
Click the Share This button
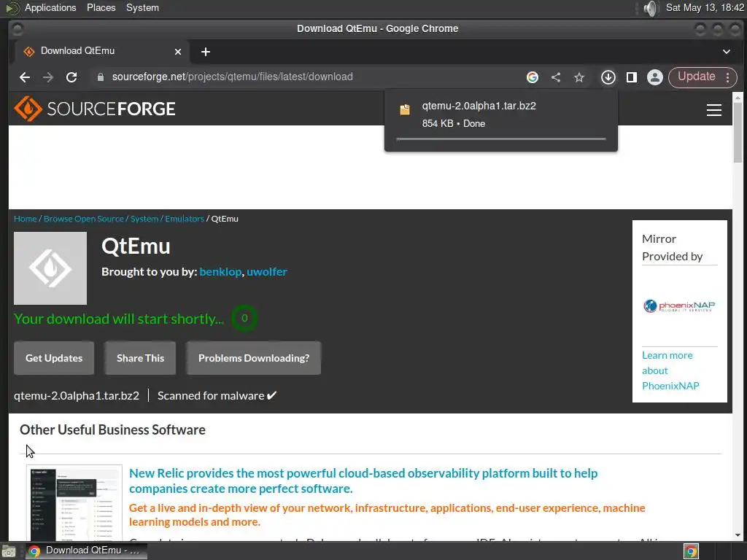point(140,358)
